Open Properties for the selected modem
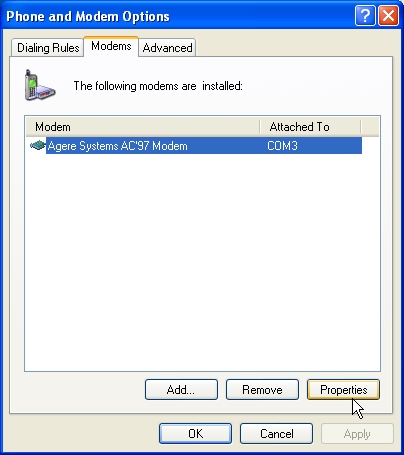The height and width of the screenshot is (455, 404). [x=343, y=389]
